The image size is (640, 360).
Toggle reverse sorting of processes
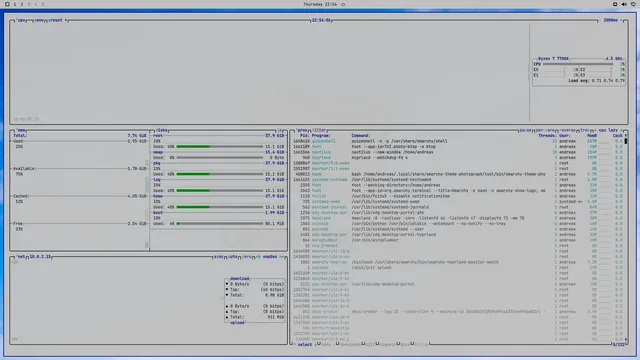[x=567, y=130]
